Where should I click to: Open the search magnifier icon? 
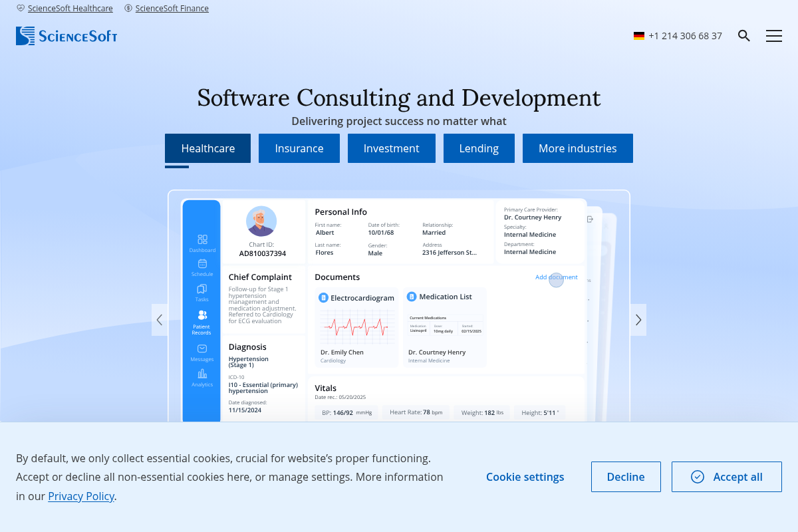point(744,36)
